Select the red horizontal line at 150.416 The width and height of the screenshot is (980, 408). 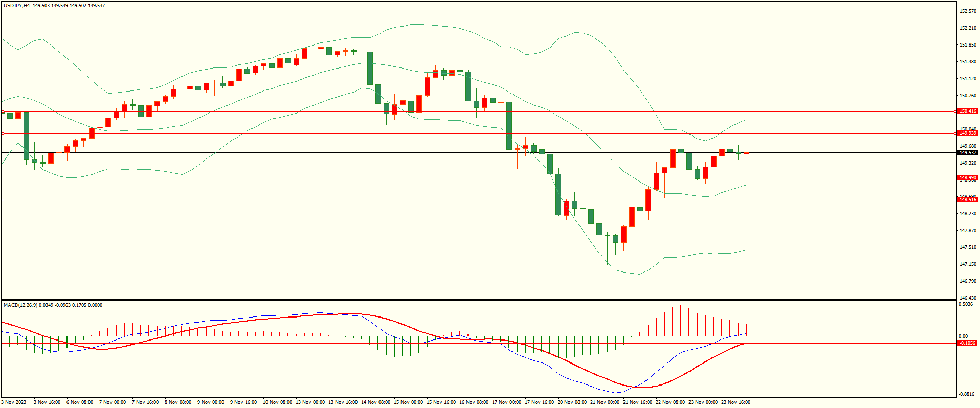[479, 111]
